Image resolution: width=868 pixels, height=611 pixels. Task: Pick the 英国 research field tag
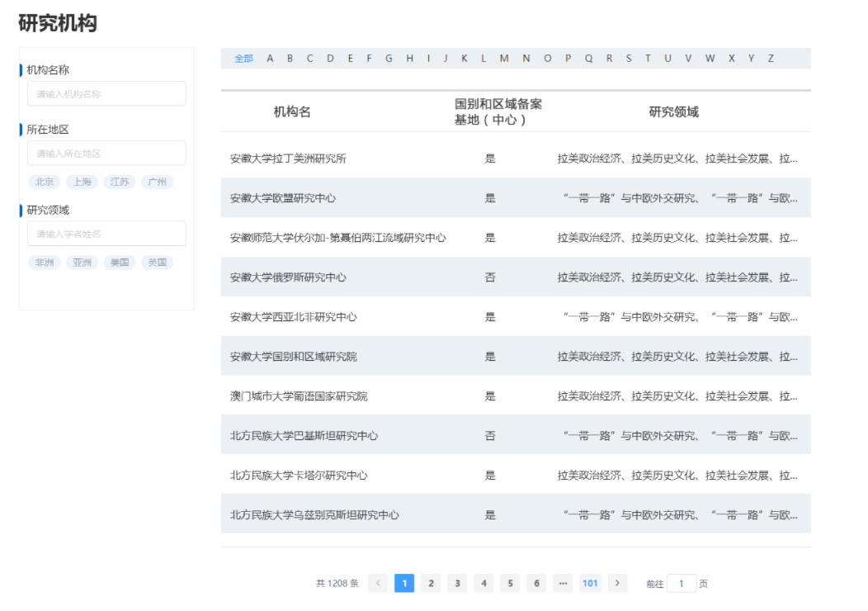click(x=158, y=262)
